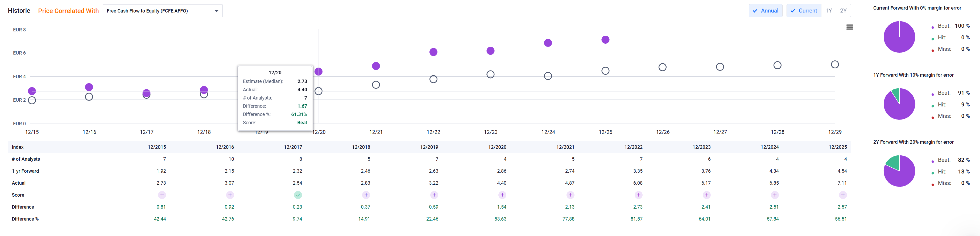Open the chart hamburger context menu

(x=850, y=27)
